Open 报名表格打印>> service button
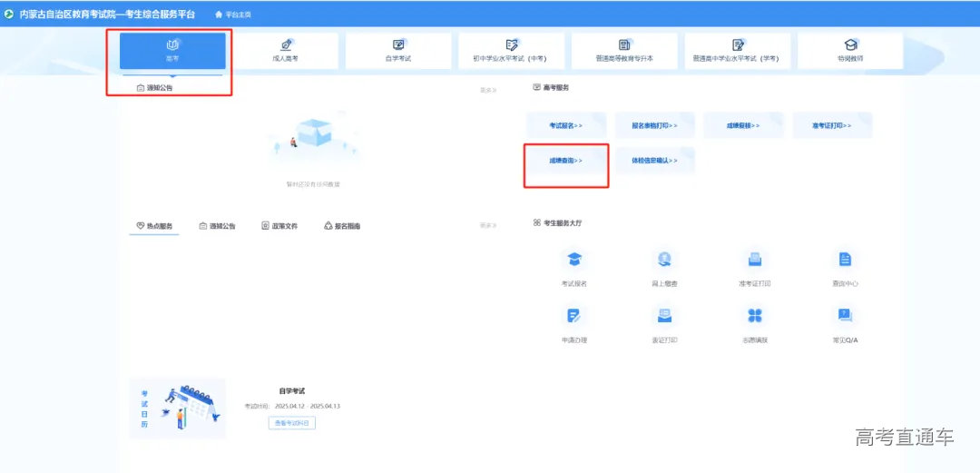This screenshot has height=473, width=980. tap(655, 125)
